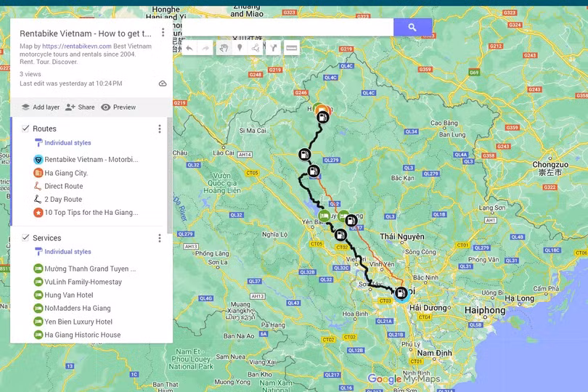Select the 2 Day Route item
The height and width of the screenshot is (392, 588).
pyautogui.click(x=63, y=200)
